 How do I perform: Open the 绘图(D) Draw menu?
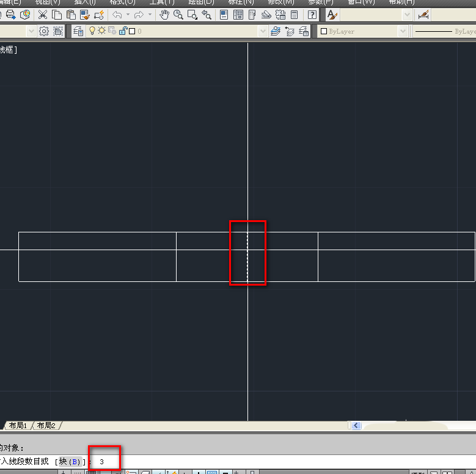pyautogui.click(x=201, y=2)
